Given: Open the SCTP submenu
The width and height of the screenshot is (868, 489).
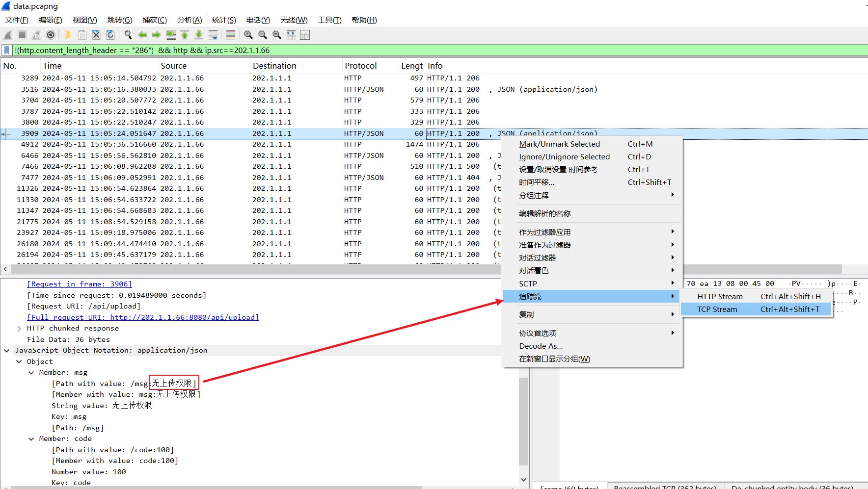Looking at the screenshot, I should tap(592, 283).
